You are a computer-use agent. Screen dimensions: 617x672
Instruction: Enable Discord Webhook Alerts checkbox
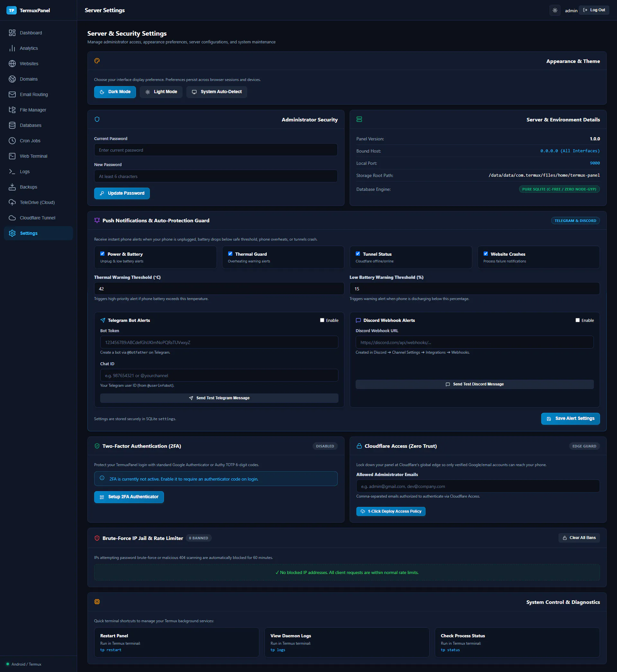[x=577, y=320]
